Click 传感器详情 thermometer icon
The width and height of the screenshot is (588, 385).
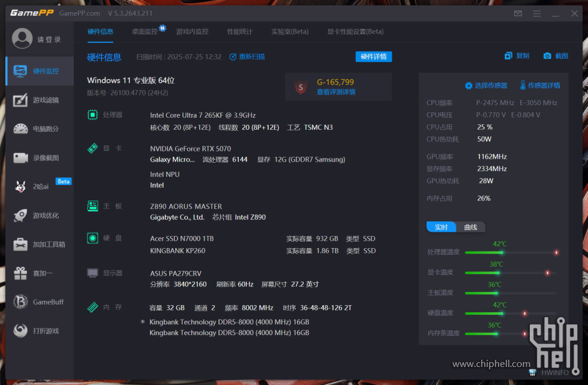click(x=523, y=85)
